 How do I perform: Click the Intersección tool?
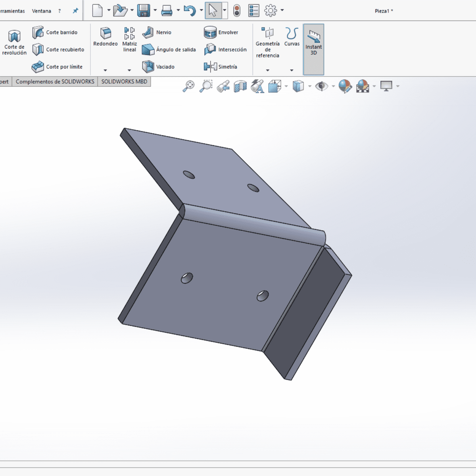point(225,50)
